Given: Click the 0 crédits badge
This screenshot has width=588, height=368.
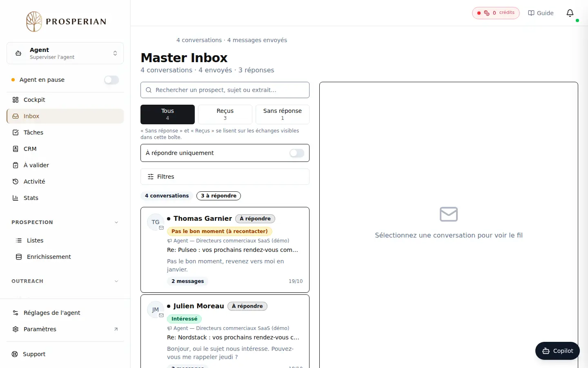Looking at the screenshot, I should click(496, 13).
